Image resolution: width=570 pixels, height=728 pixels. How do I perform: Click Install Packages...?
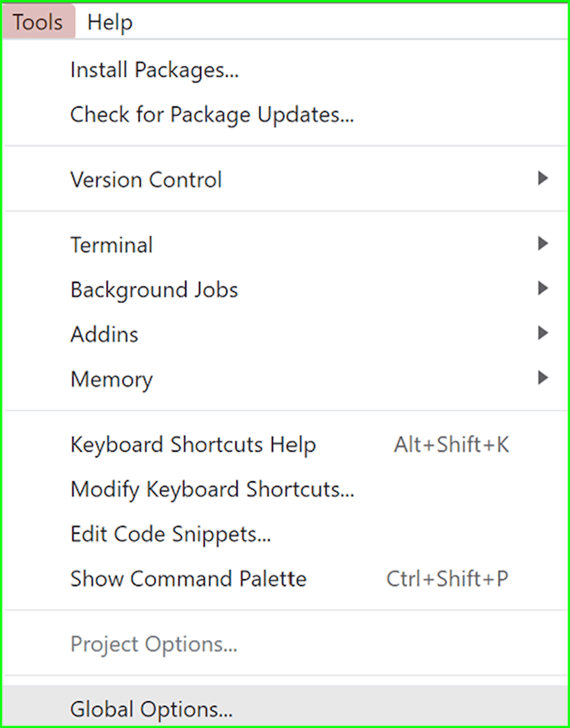[x=154, y=69]
